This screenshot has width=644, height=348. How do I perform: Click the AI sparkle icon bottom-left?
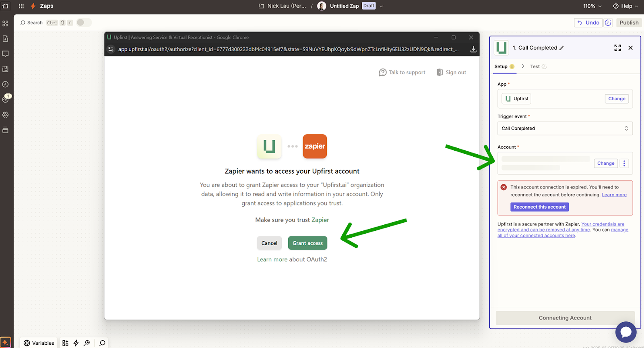5,343
